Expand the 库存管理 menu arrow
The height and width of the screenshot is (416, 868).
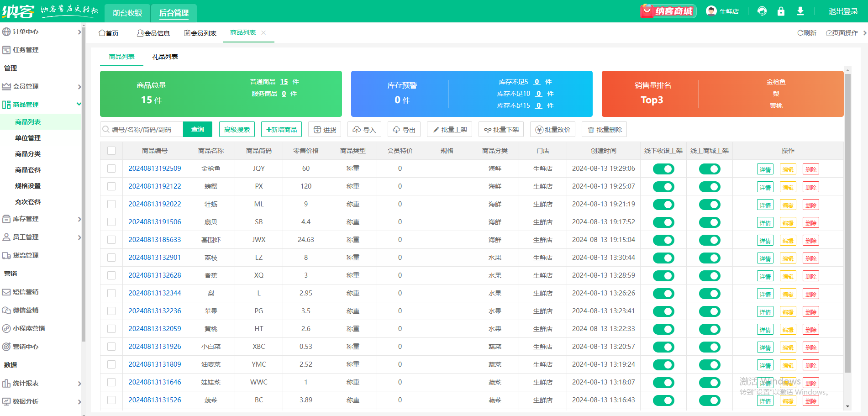tap(79, 219)
